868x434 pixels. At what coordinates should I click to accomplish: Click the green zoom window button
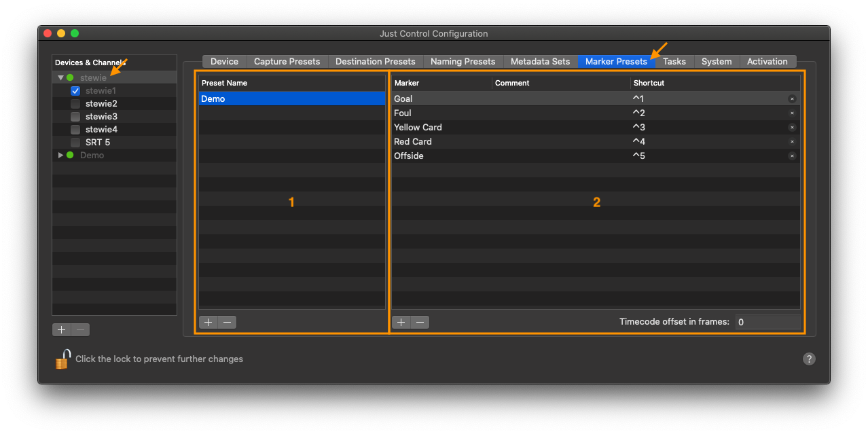click(x=75, y=33)
